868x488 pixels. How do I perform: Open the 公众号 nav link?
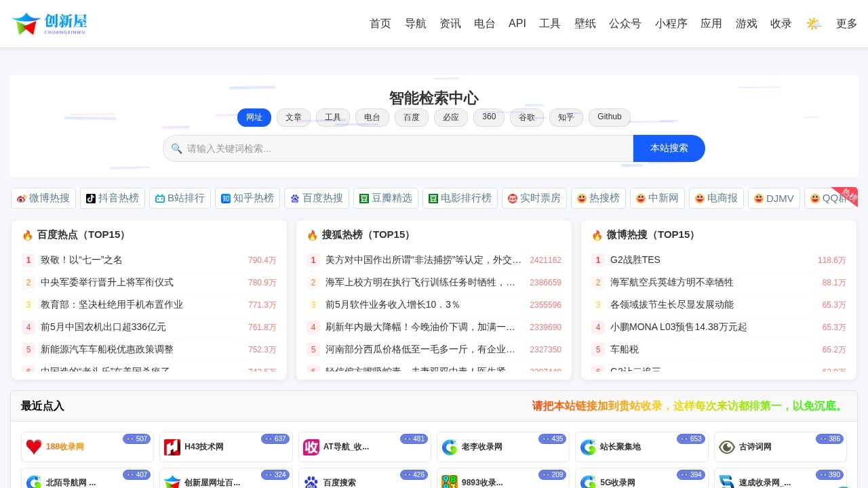[625, 24]
